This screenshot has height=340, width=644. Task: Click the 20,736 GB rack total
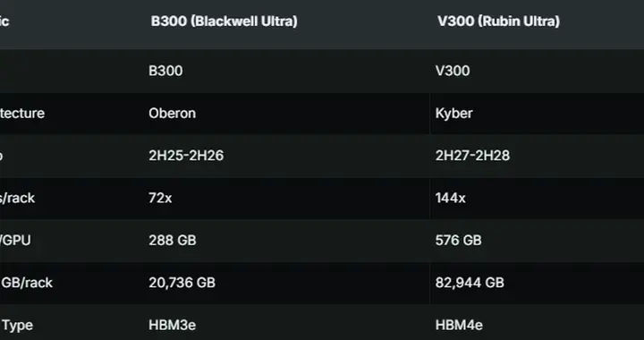[182, 283]
